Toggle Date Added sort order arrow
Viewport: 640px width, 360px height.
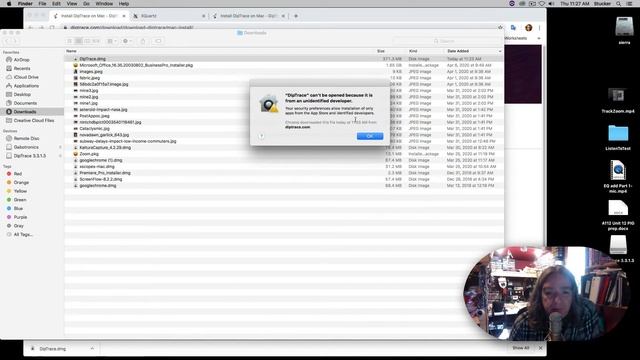coord(500,51)
